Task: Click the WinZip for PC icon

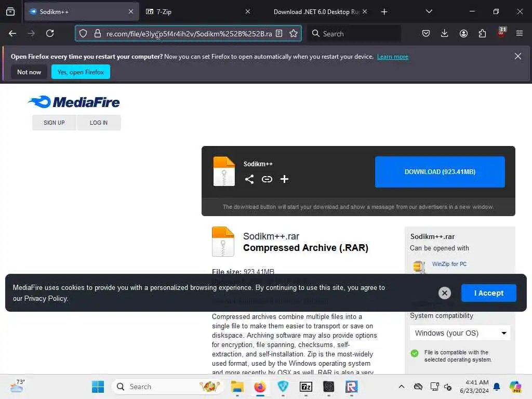Action: [x=419, y=267]
